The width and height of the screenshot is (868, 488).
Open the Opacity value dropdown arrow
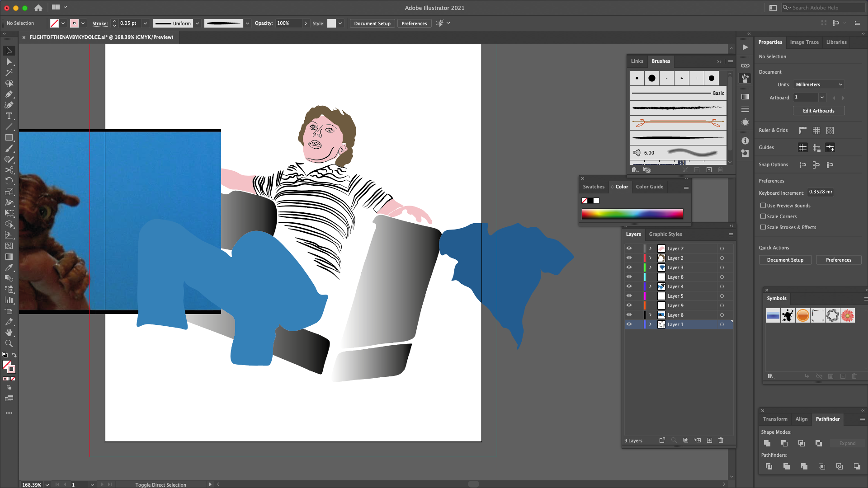click(x=306, y=23)
